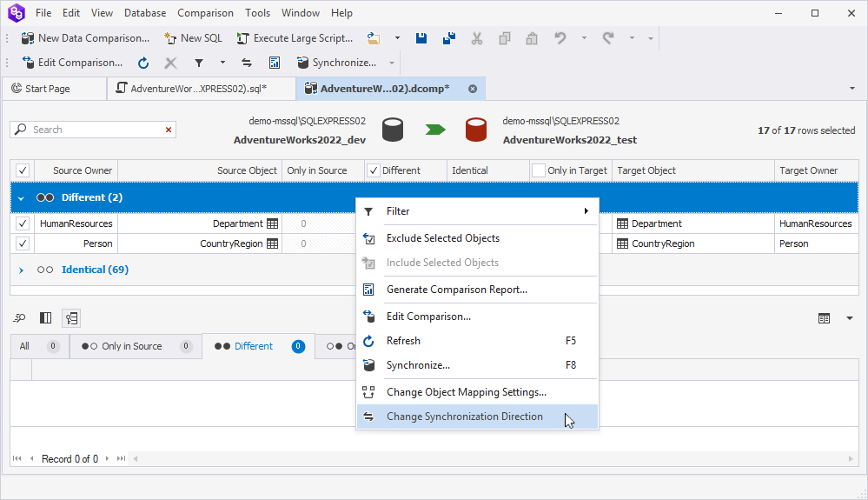
Task: Choose Change Synchronization Direction from the context menu
Action: [464, 417]
